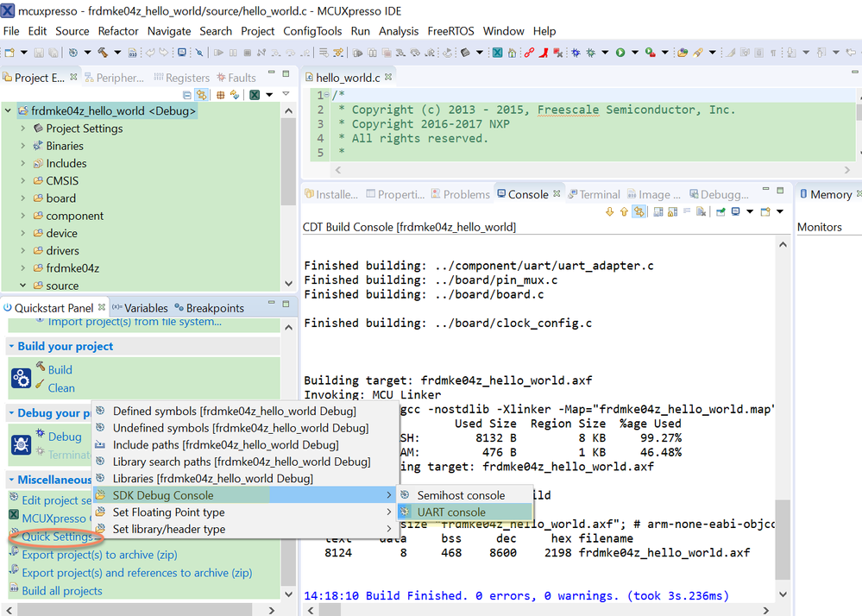The image size is (862, 616).
Task: Toggle the highlighted wrap icon in Console toolbar
Action: [639, 211]
